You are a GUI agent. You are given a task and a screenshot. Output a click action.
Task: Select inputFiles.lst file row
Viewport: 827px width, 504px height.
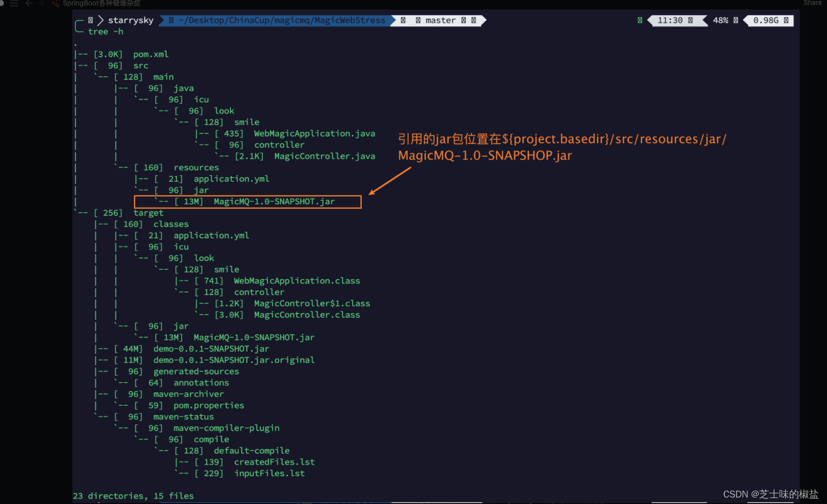click(x=240, y=474)
